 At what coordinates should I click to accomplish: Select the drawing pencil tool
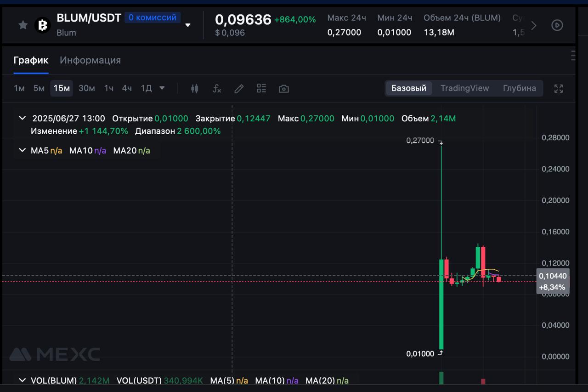239,89
